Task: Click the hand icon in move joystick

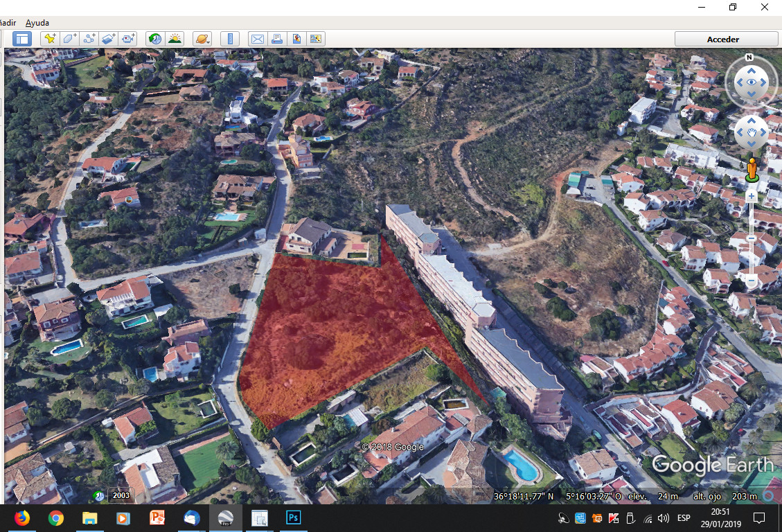Action: coord(752,132)
